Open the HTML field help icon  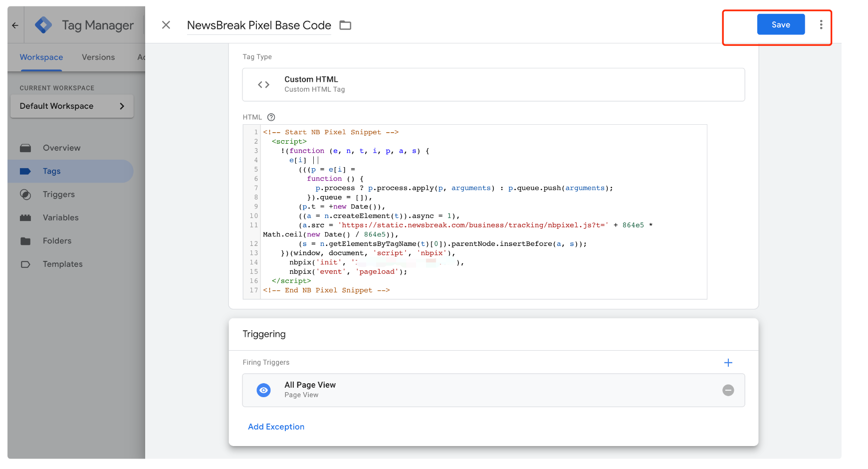tap(271, 117)
